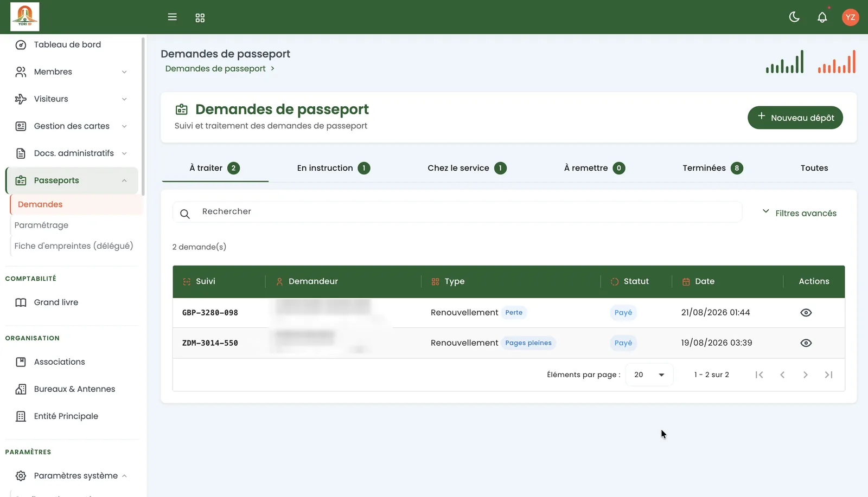Toggle dark mode moon icon
The height and width of the screenshot is (497, 868).
tap(794, 17)
